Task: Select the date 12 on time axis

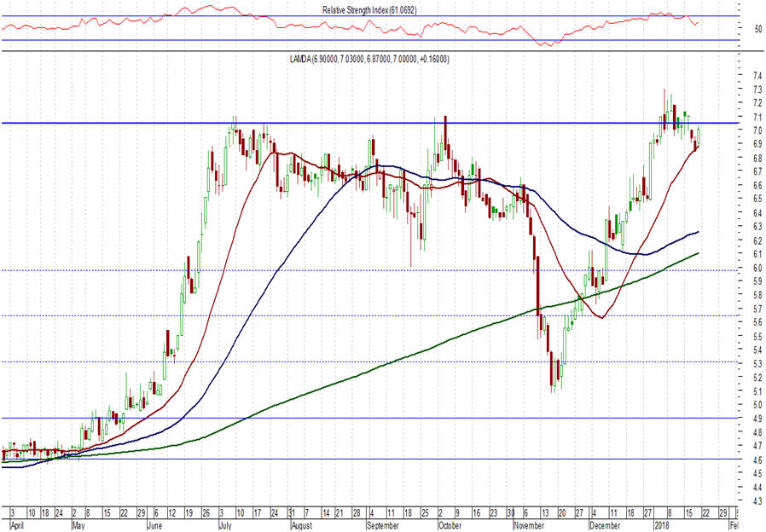Action: [171, 513]
